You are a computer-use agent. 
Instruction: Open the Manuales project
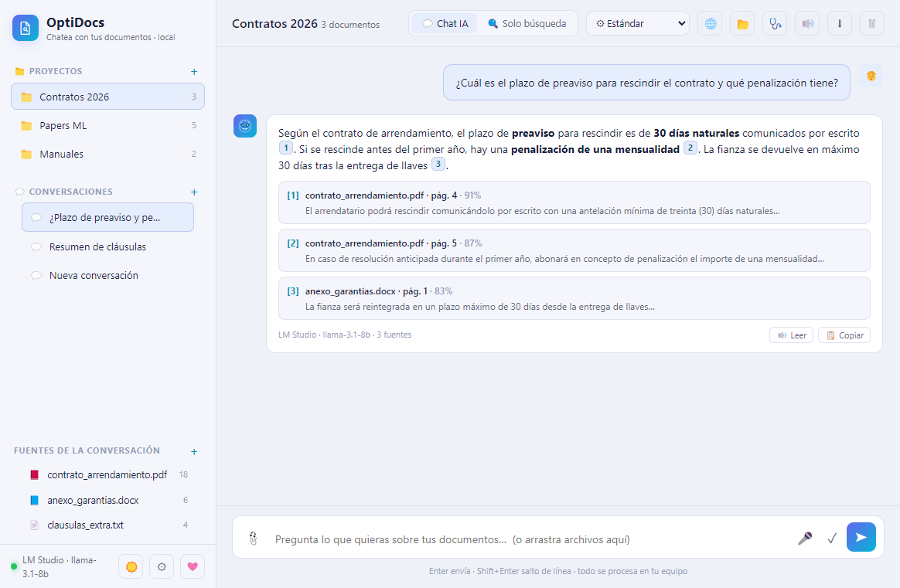(108, 154)
